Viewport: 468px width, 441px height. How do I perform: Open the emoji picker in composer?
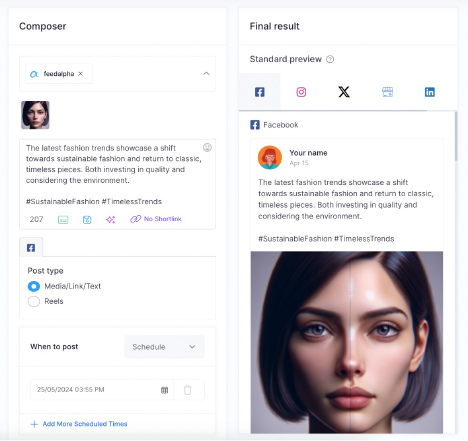(207, 147)
